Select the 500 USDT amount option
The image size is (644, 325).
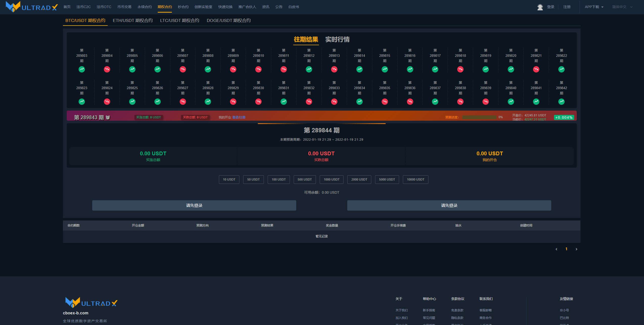(305, 180)
